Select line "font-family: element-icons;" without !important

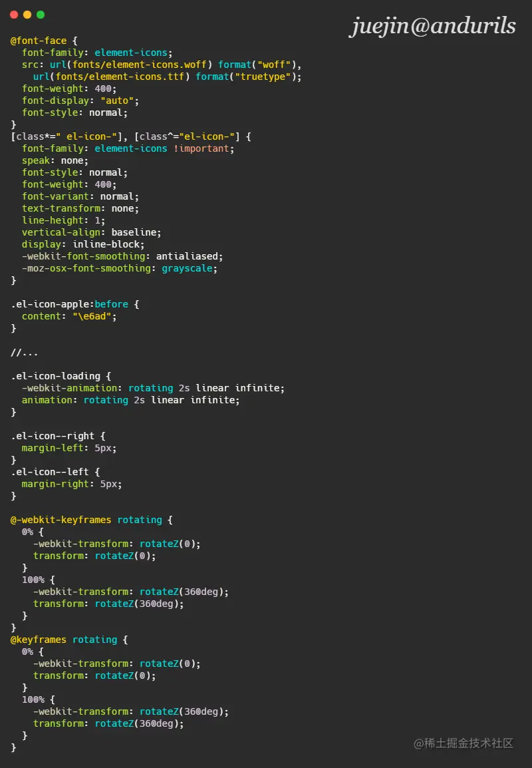tap(97, 53)
